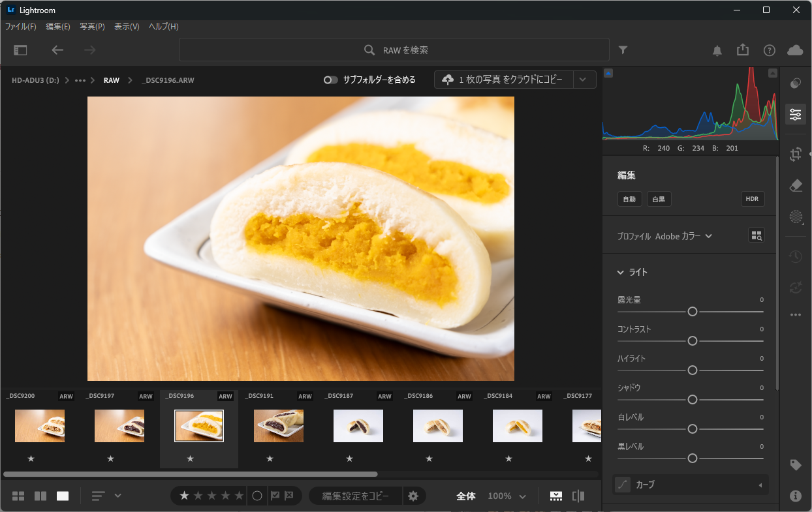
Task: Open the filter funnel icon
Action: click(623, 50)
